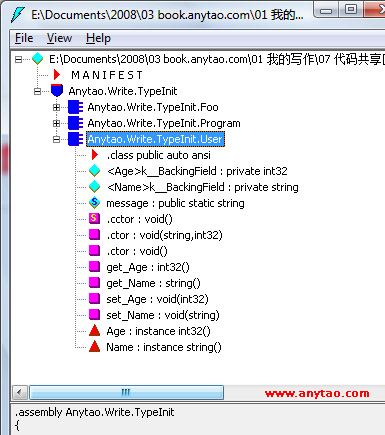Minimize the ILDASM window

326,11
